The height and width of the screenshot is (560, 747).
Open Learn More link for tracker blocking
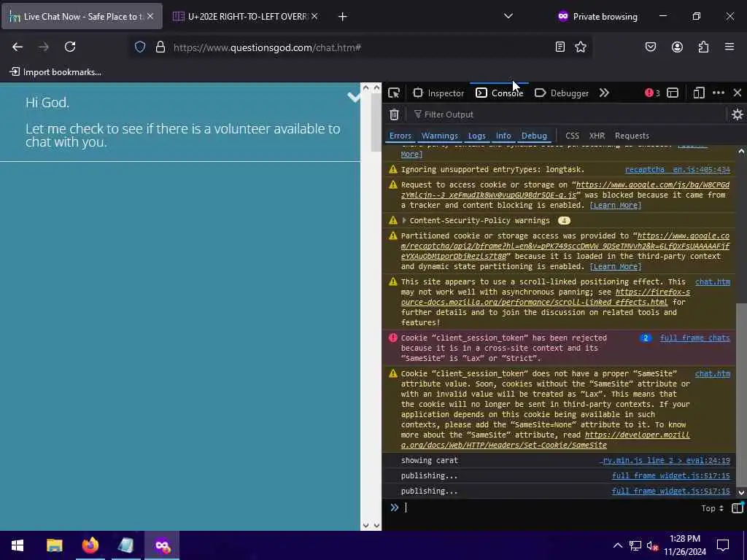pos(615,205)
